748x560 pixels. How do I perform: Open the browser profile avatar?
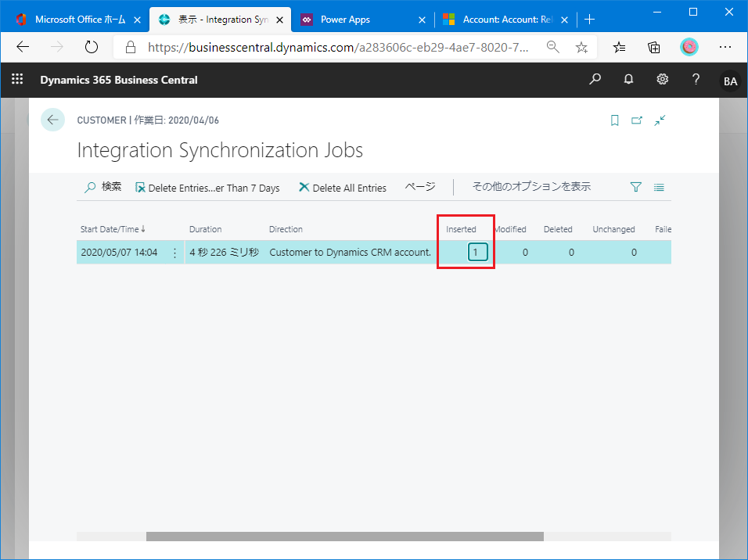point(689,47)
